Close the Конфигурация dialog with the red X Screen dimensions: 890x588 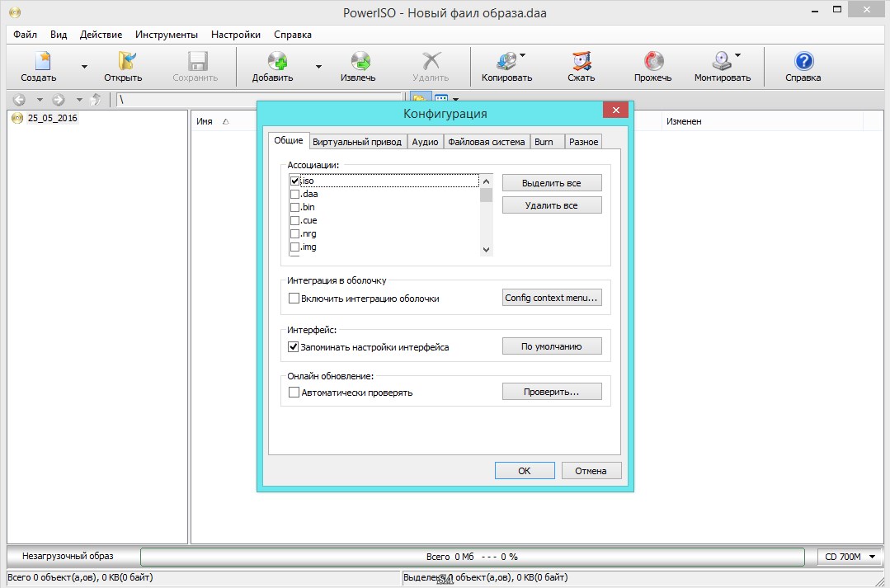point(616,111)
